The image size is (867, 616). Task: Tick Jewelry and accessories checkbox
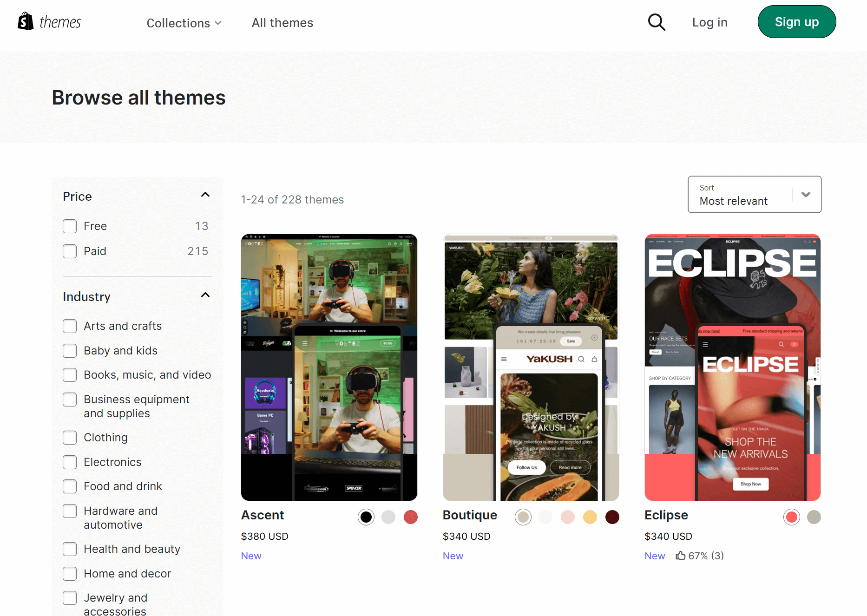pos(70,598)
